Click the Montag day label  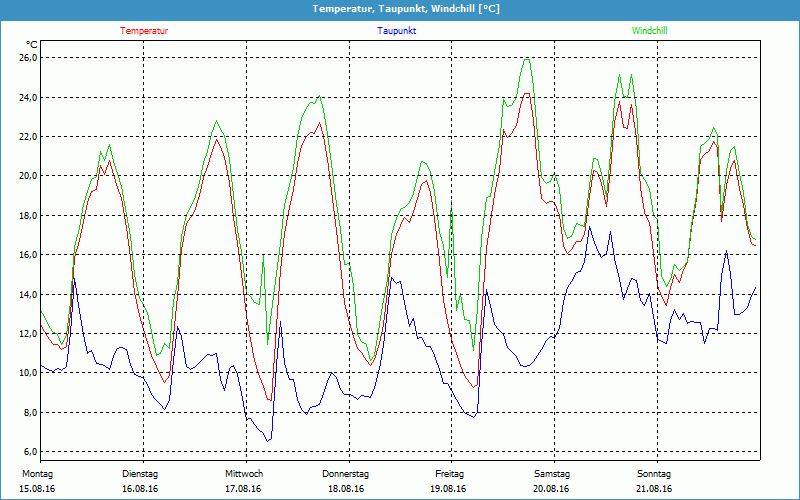(37, 474)
